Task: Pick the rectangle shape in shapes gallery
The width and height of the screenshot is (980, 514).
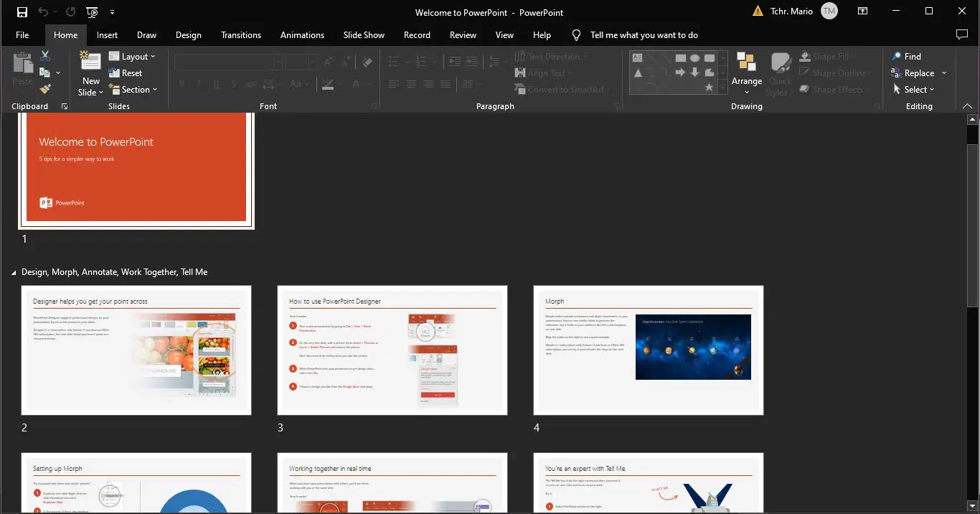Action: pyautogui.click(x=680, y=59)
